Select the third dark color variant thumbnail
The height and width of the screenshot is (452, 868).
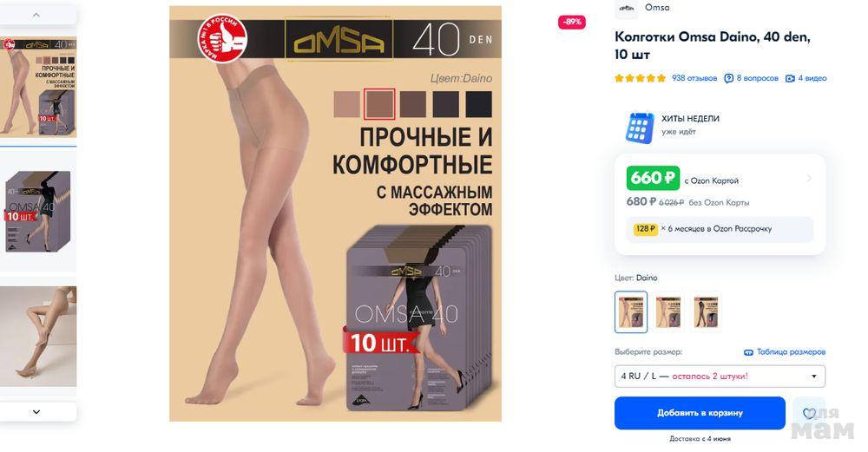click(x=706, y=312)
